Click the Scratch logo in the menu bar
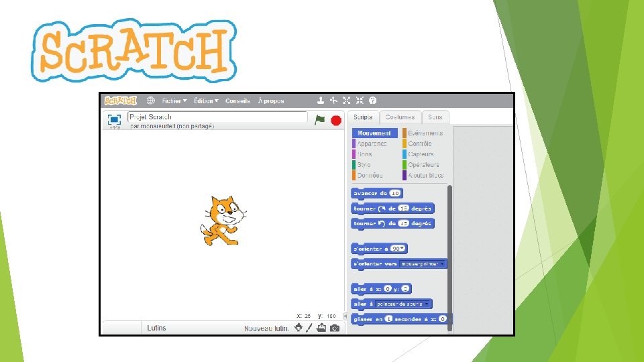Viewport: 644px width, 362px height. click(120, 101)
